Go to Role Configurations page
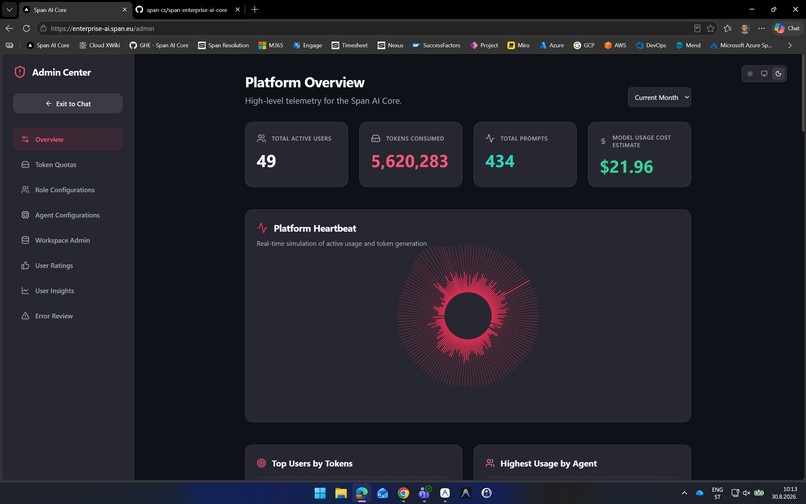Viewport: 806px width, 504px height. click(68, 190)
